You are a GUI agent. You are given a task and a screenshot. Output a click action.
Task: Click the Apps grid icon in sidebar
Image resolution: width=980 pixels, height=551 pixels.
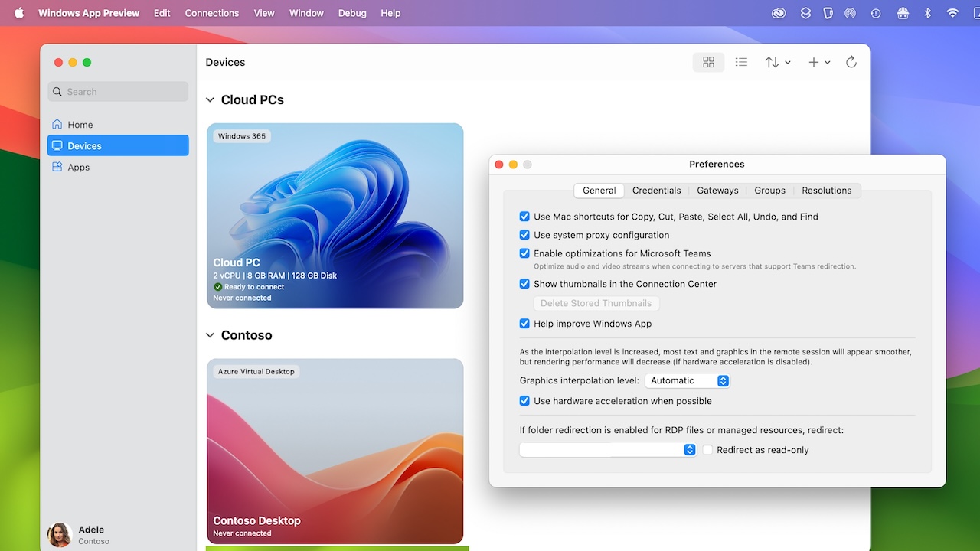[57, 167]
